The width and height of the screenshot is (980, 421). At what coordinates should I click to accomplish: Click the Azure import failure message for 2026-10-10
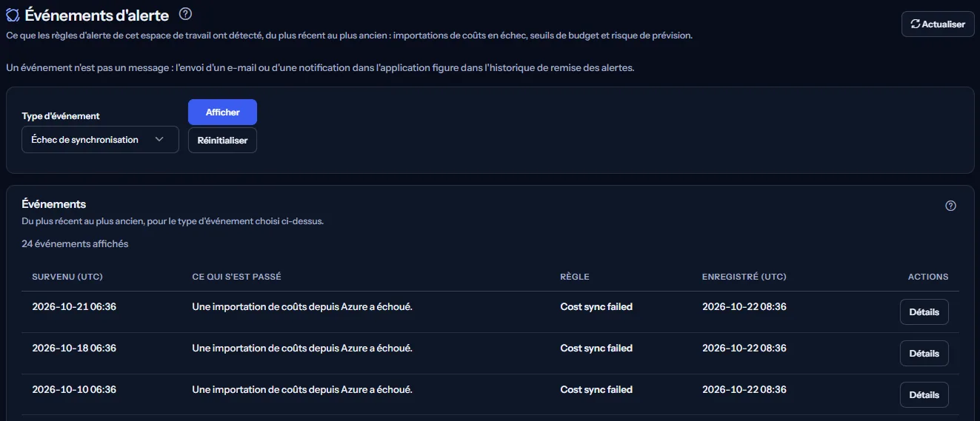[302, 389]
